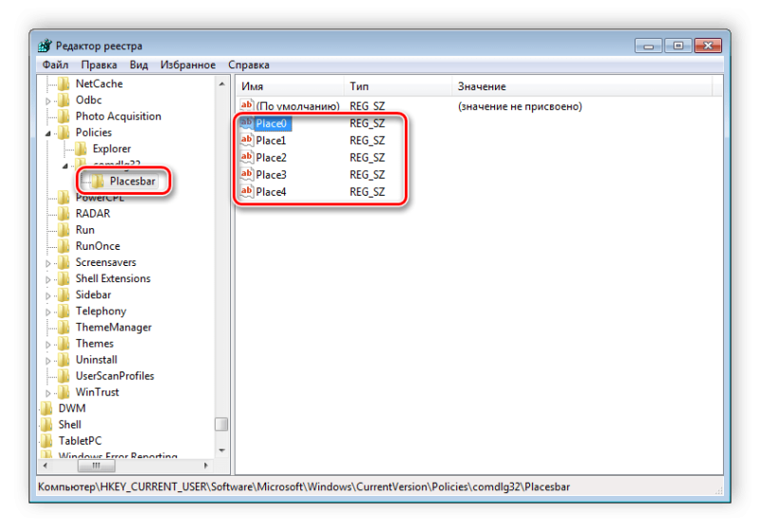The height and width of the screenshot is (532, 760).
Task: Collapse the Policies tree node
Action: (x=48, y=133)
